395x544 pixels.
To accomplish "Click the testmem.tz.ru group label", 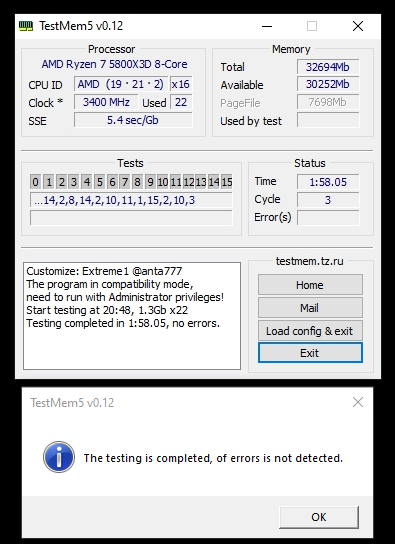I will coord(309,261).
